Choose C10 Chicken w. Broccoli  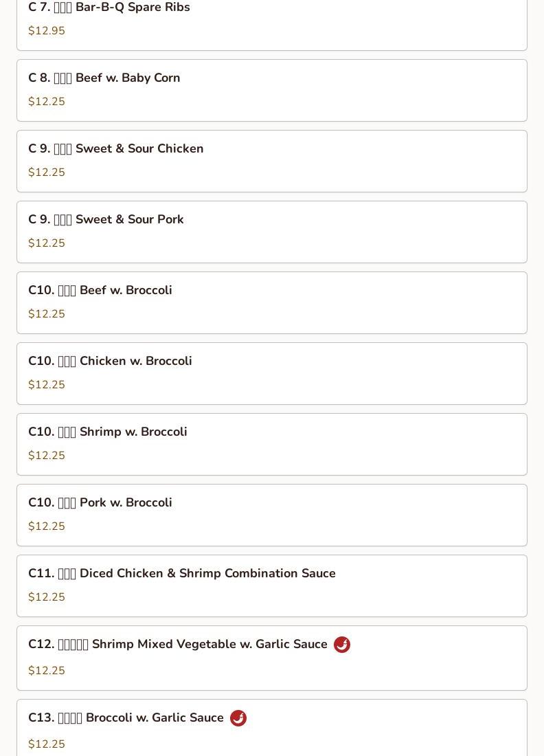coord(272,374)
